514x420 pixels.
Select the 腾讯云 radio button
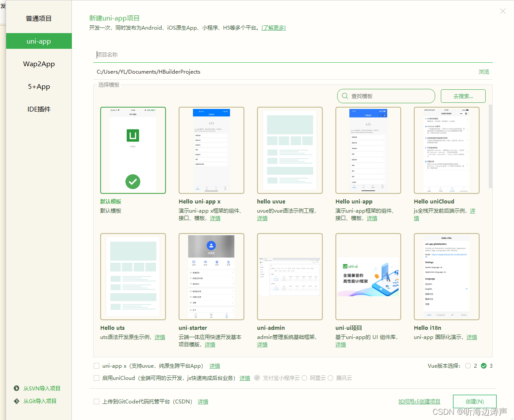[330, 378]
